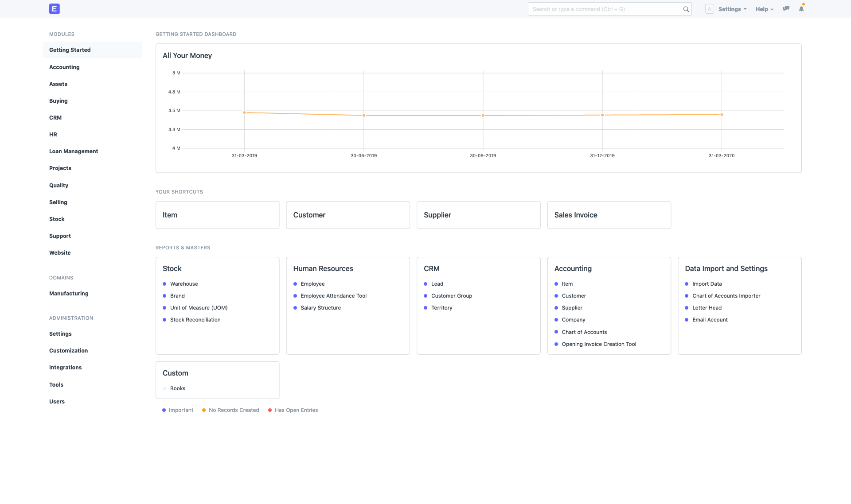Open the Settings dropdown menu
Screen dimensions: 851x504
tap(732, 9)
